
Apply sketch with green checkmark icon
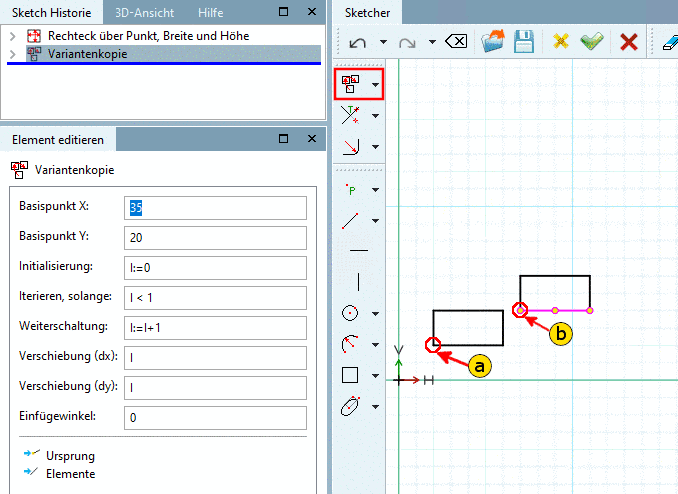tap(592, 41)
